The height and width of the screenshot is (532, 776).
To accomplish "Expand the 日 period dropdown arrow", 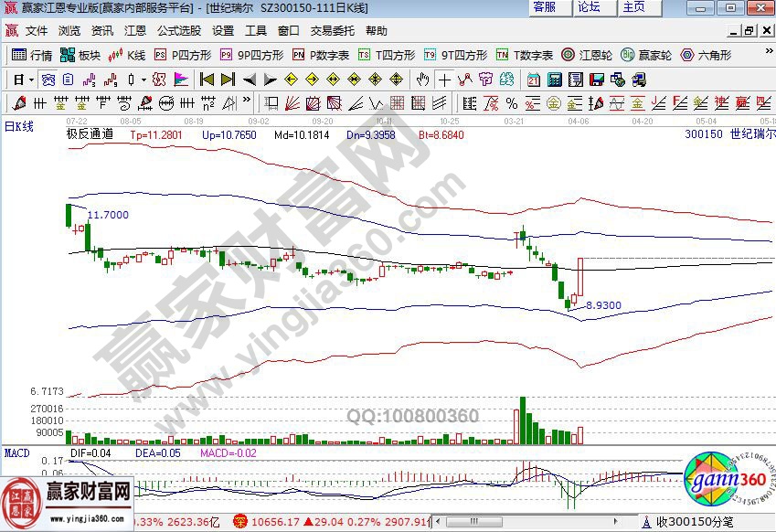I will point(30,80).
